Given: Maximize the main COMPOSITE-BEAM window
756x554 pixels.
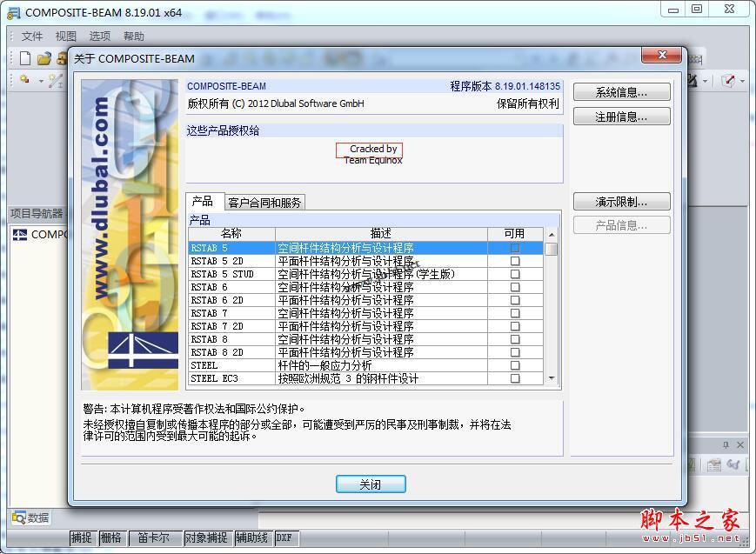Looking at the screenshot, I should [x=697, y=10].
